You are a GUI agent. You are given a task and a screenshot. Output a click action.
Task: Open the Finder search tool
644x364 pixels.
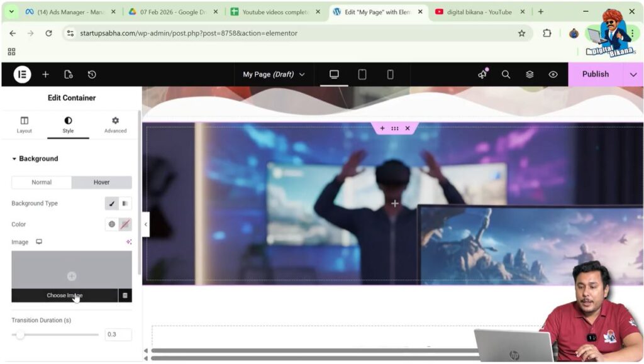tap(506, 74)
